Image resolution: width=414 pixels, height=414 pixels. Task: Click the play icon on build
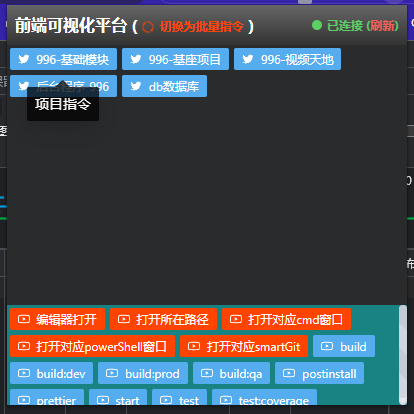point(327,346)
